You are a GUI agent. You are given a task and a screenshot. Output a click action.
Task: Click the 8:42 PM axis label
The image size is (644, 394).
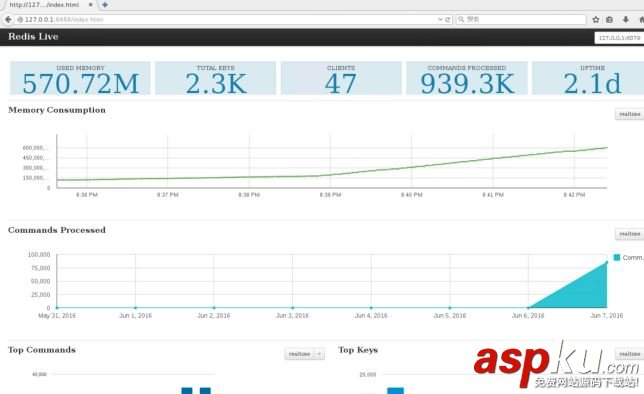click(574, 195)
